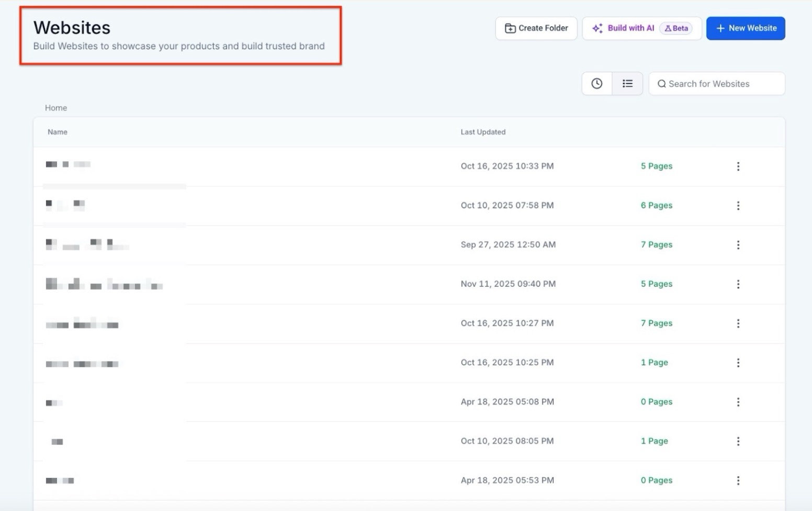The width and height of the screenshot is (812, 511).
Task: Open options menu for Oct 16 10:33 PM row
Action: pos(738,166)
